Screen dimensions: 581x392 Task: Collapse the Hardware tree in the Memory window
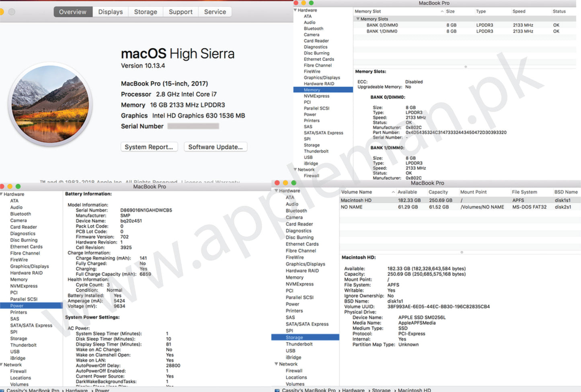296,10
